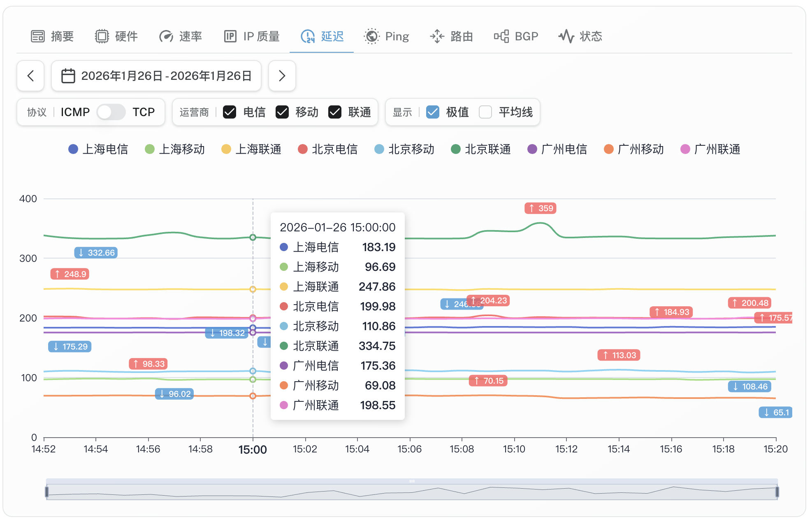Select the 延迟 latency clock icon
Viewport: 812px width, 522px height.
pos(308,36)
